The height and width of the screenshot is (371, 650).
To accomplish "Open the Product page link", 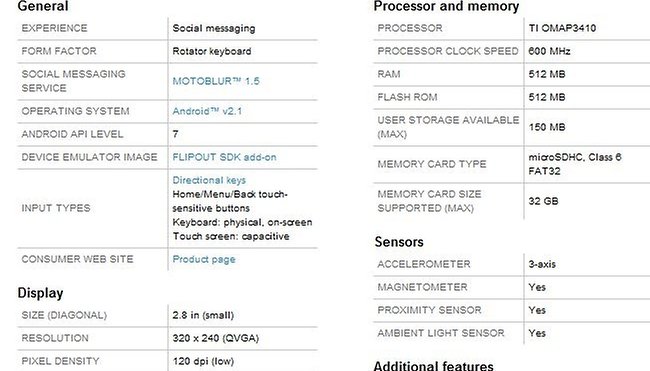I will 204,259.
